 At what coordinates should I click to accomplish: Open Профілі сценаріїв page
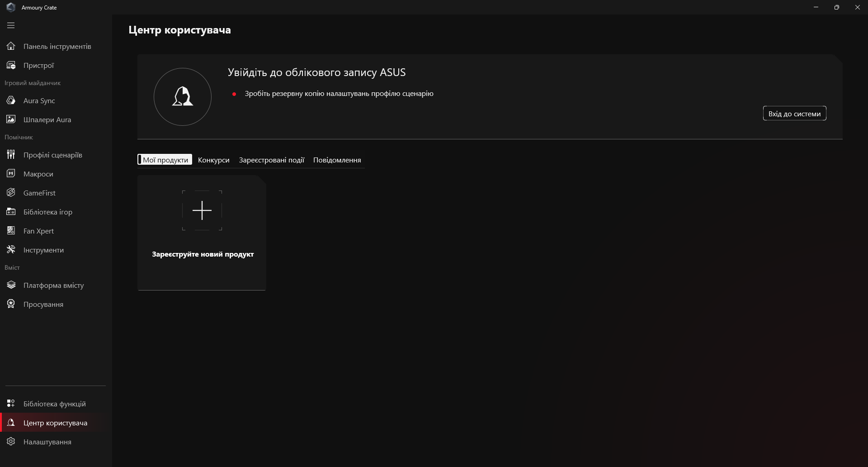click(x=56, y=155)
